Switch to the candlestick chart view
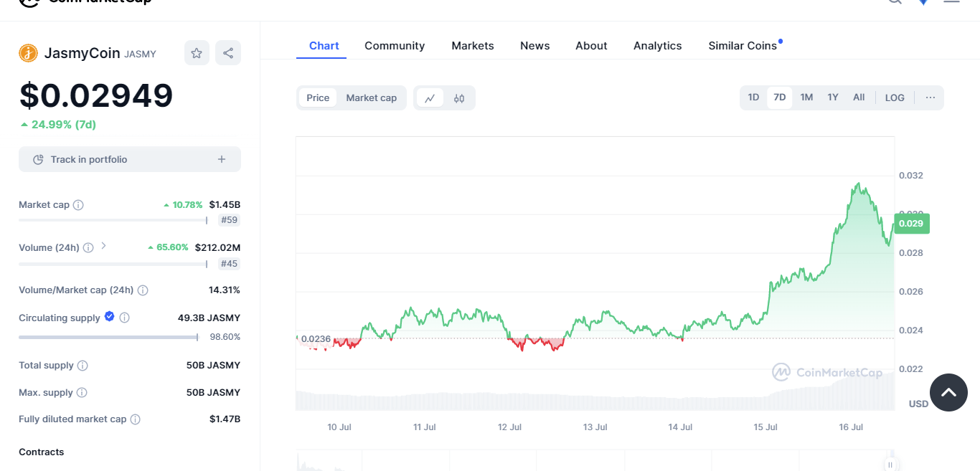 459,98
